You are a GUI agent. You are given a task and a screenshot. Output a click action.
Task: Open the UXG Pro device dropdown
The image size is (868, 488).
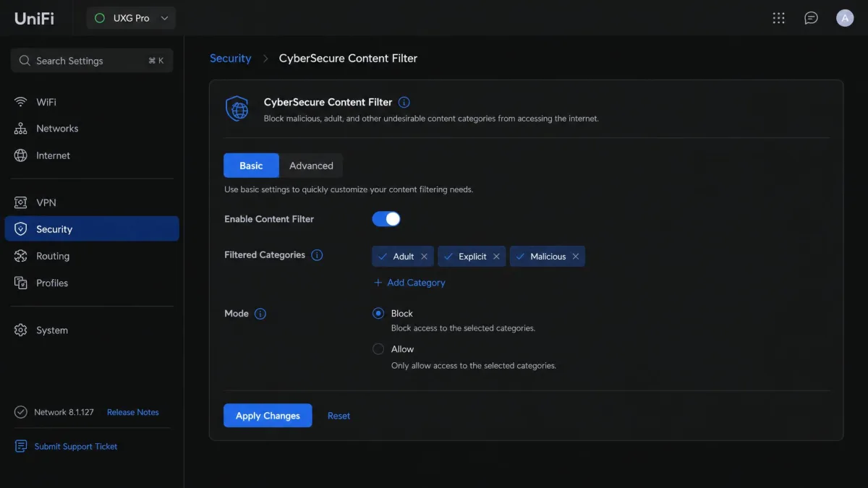(x=131, y=18)
